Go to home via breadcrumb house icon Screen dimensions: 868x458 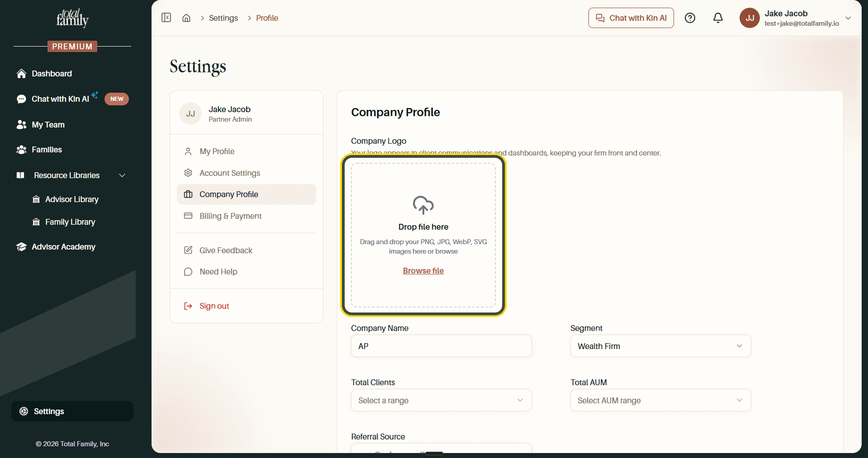186,18
